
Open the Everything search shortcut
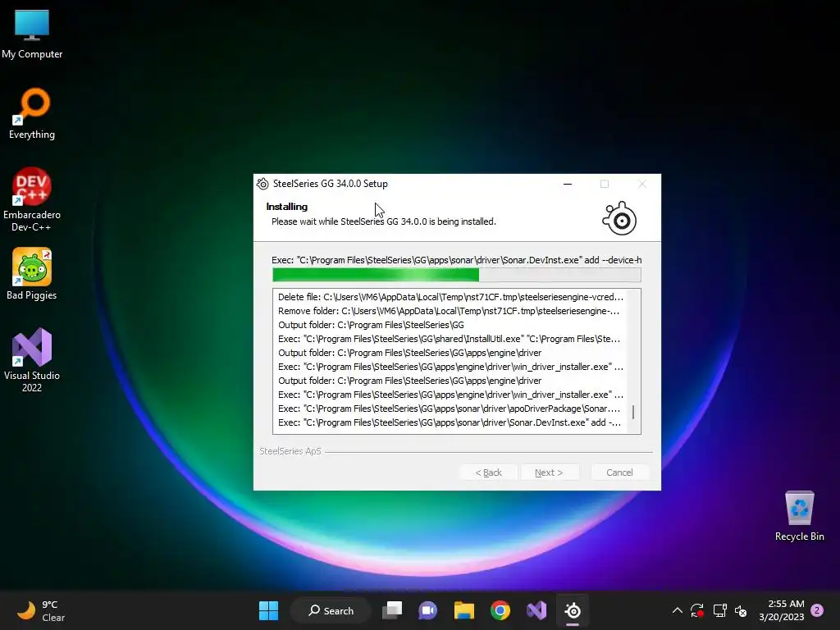coord(32,113)
